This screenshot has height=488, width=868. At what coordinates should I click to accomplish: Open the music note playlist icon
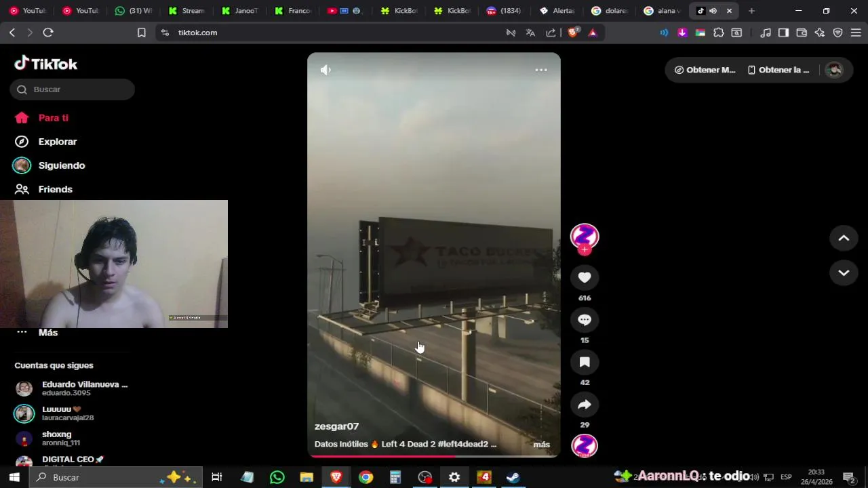pos(766,33)
